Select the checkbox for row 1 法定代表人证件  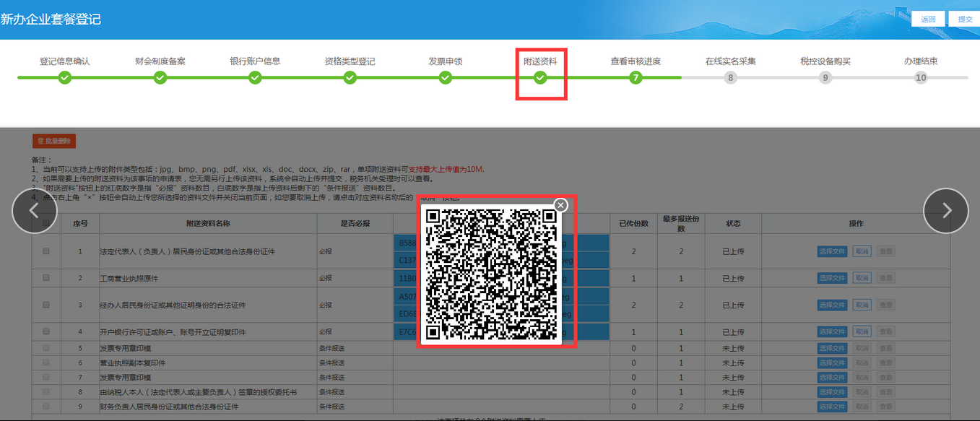(x=45, y=251)
